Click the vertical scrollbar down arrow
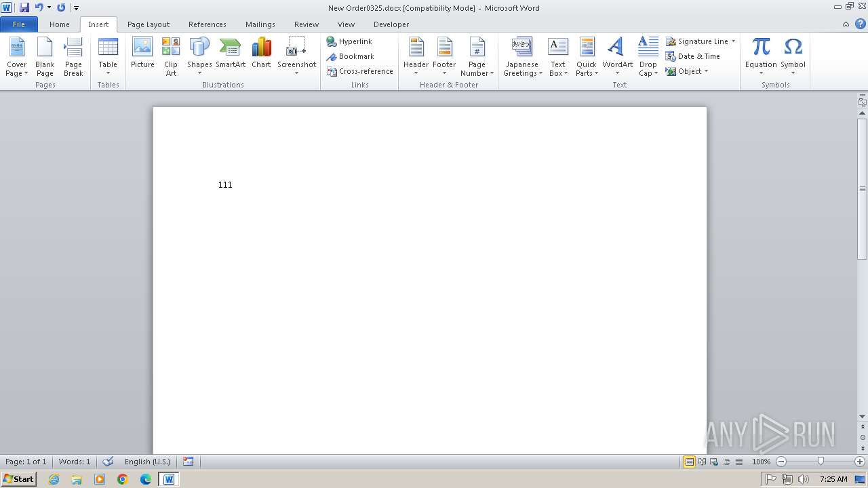This screenshot has width=868, height=488. pyautogui.click(x=862, y=417)
